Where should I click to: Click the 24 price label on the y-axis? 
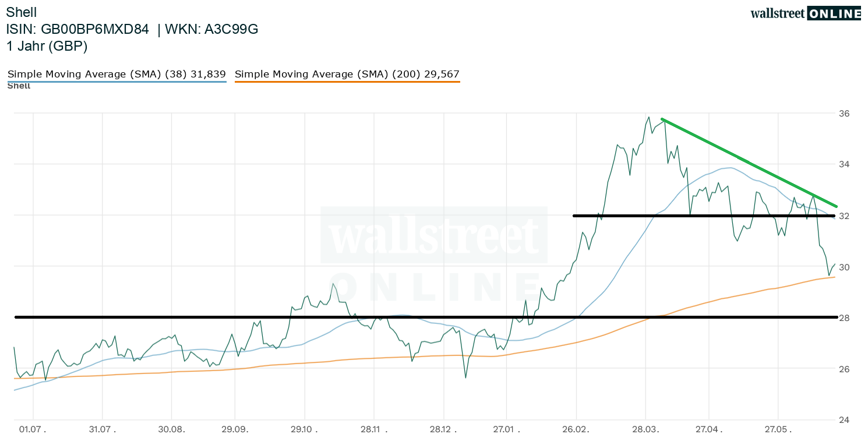tap(844, 420)
